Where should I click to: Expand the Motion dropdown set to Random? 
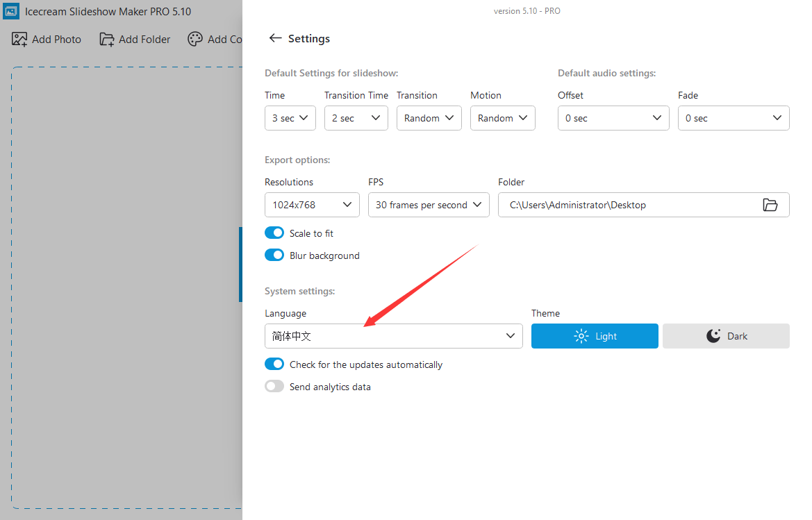(503, 118)
